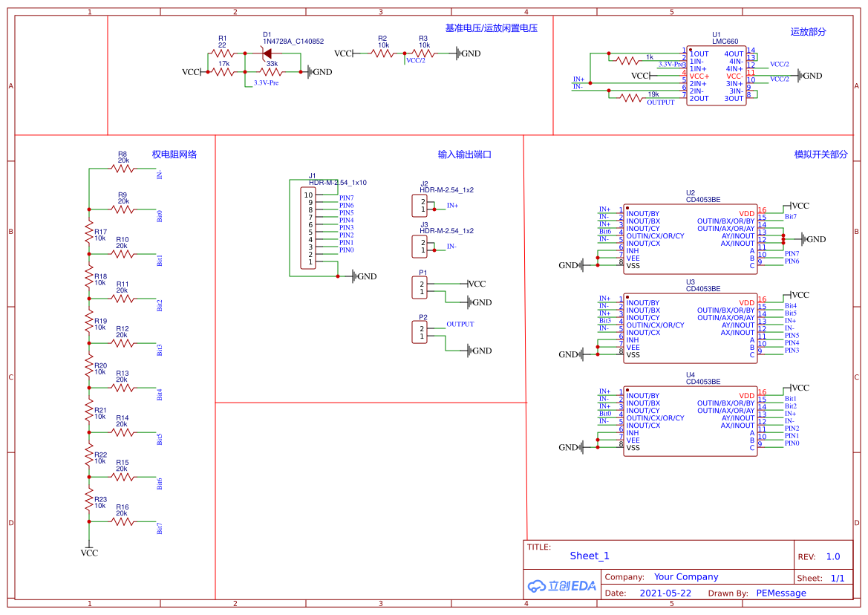Click the IN- net label beside J3
Screen dimensions: 868x615
(x=451, y=247)
